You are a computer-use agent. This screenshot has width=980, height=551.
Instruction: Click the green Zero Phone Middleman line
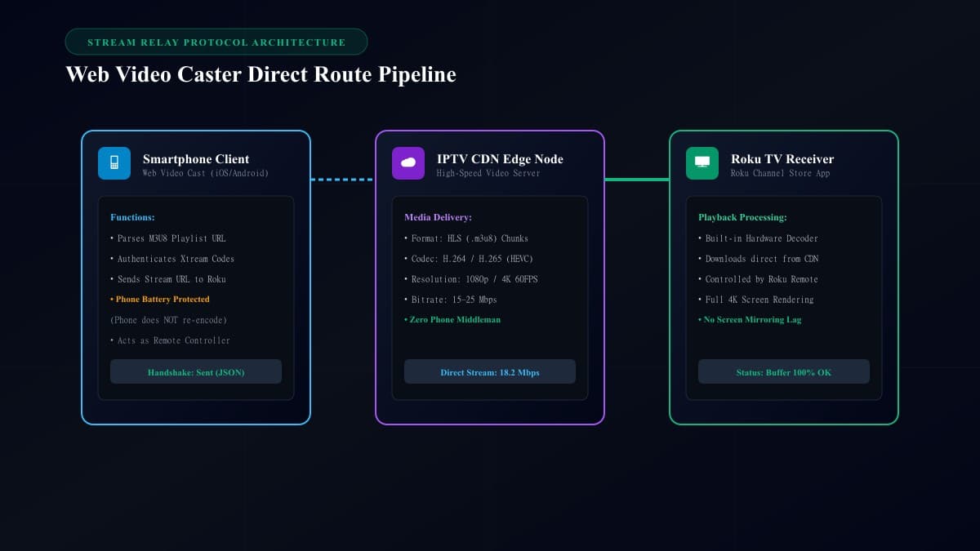click(452, 320)
